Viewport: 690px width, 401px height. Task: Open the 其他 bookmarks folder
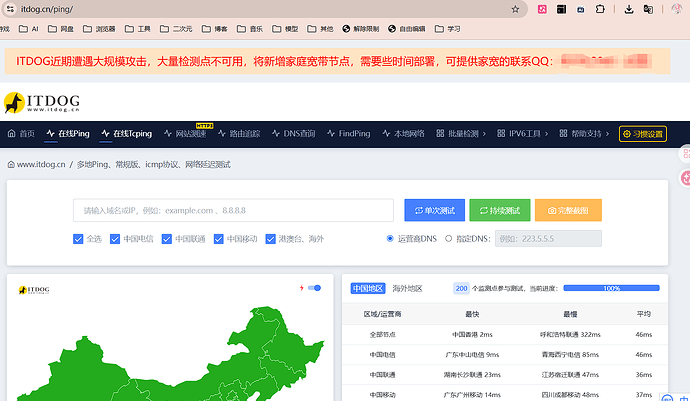coord(320,29)
